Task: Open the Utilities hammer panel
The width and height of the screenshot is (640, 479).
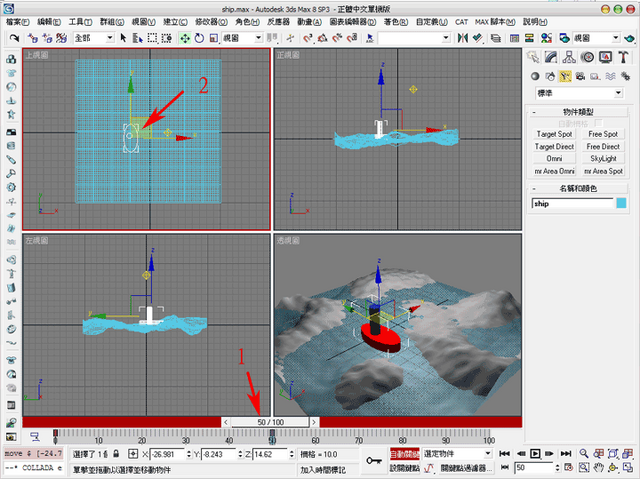Action: pos(623,57)
